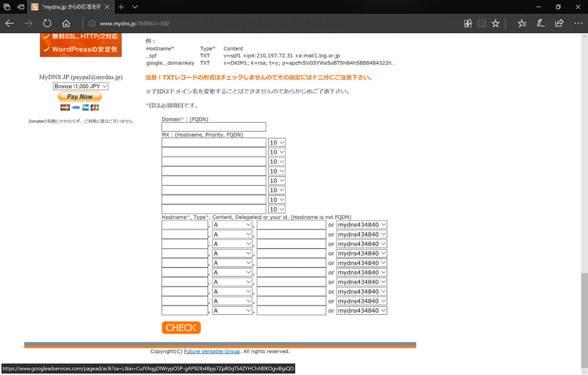Focus the address bar showing www.mydns.jp
The height and width of the screenshot is (375, 588).
[x=274, y=24]
